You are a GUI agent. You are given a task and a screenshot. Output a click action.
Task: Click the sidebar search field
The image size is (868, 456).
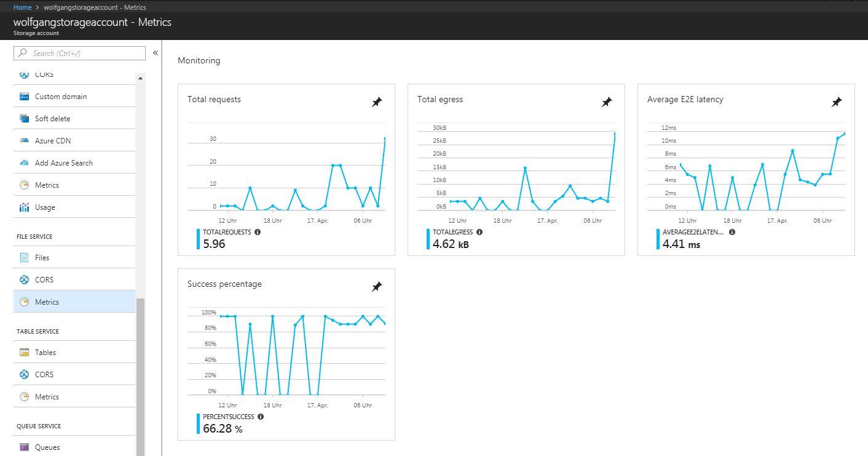[80, 54]
